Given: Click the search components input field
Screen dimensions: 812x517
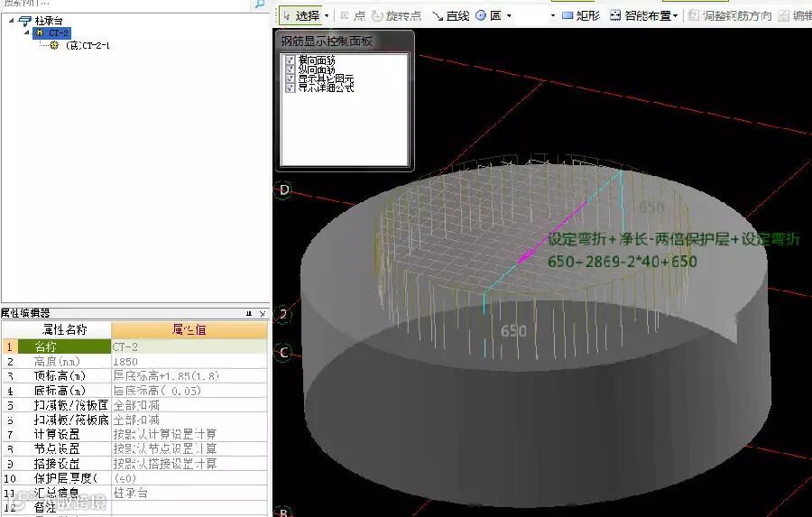Looking at the screenshot, I should (x=127, y=4).
